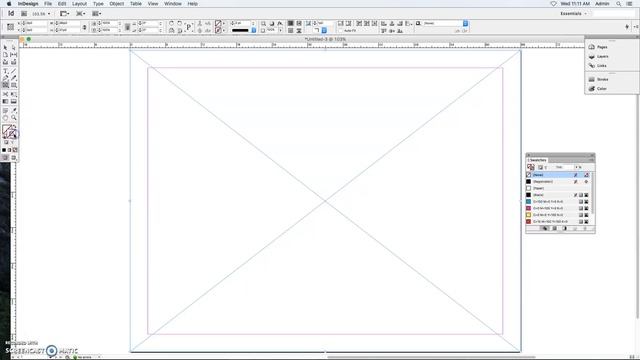Open the Layers panel
Viewport: 640px width, 360px height.
599,56
